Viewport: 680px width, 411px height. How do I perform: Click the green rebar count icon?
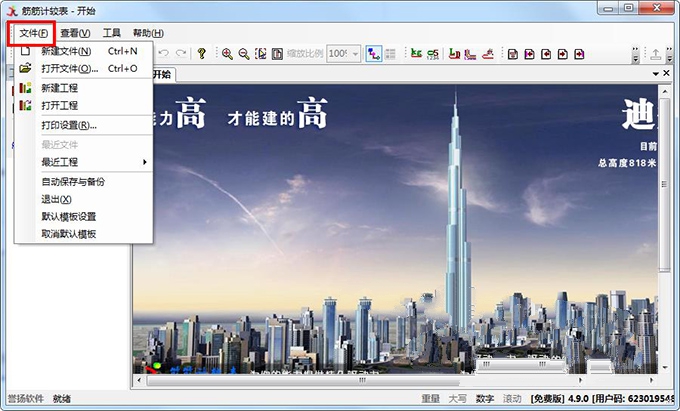pyautogui.click(x=433, y=54)
